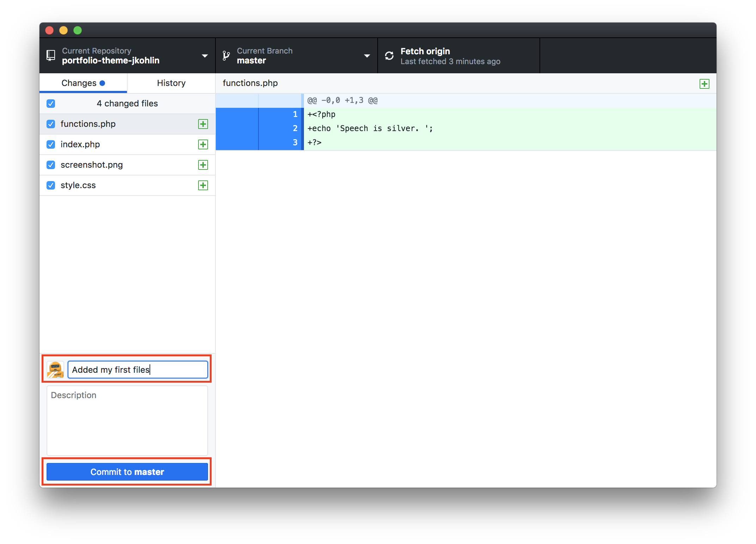Screen dimensions: 756x544
Task: Select the Changes tab
Action: tap(83, 83)
